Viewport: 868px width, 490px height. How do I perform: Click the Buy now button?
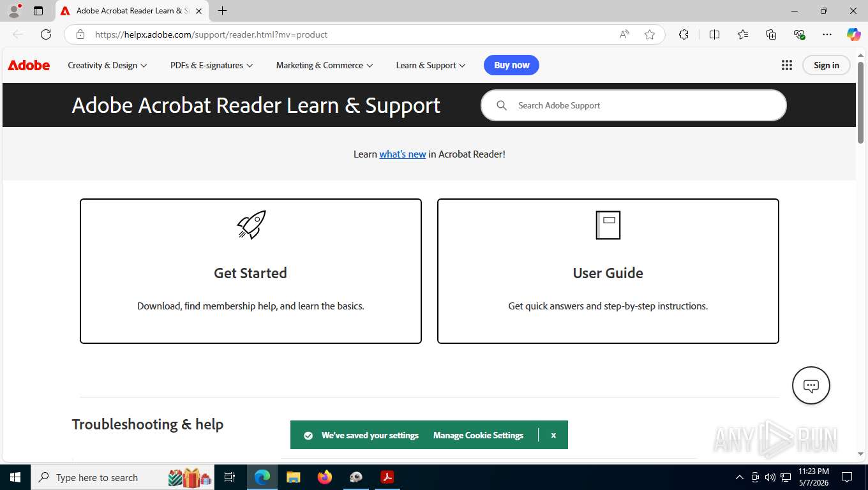(x=511, y=65)
